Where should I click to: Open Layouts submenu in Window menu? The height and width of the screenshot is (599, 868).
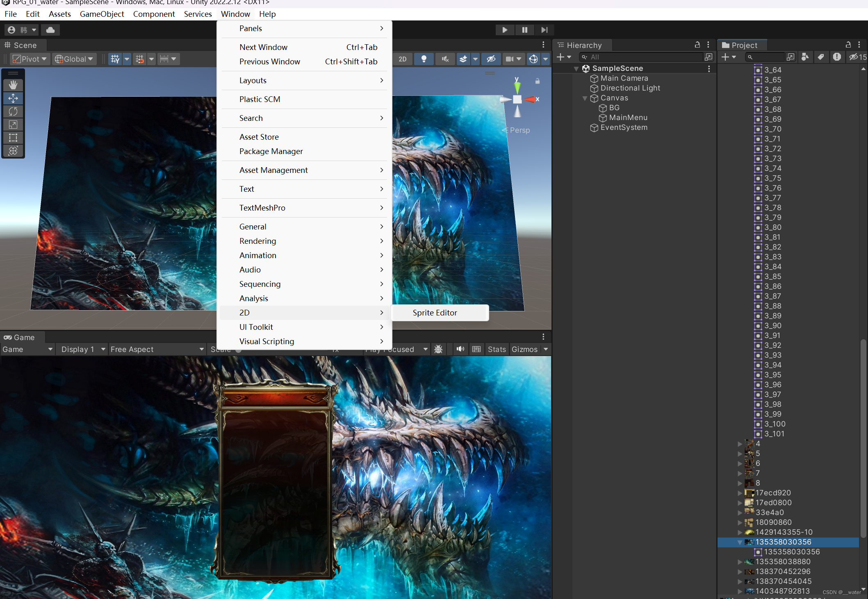pos(304,80)
